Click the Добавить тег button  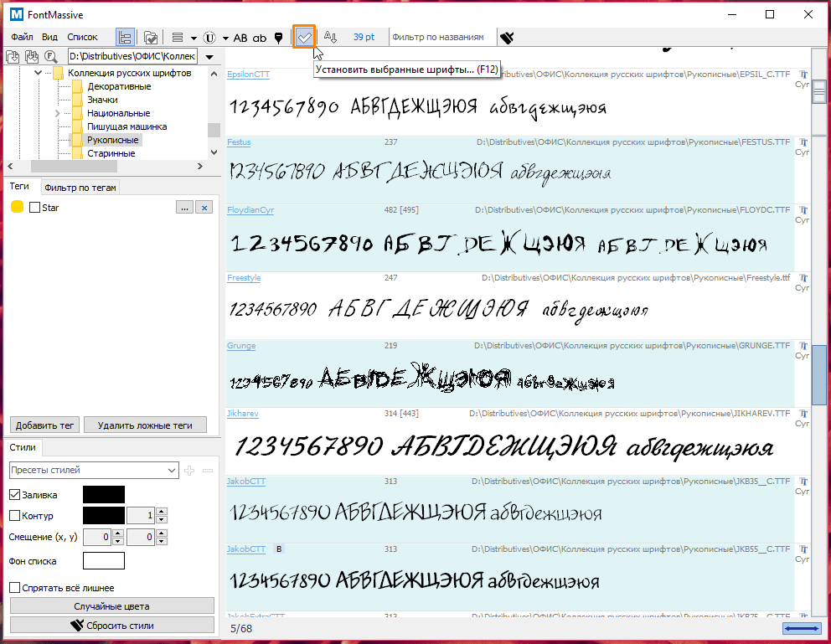(x=45, y=425)
